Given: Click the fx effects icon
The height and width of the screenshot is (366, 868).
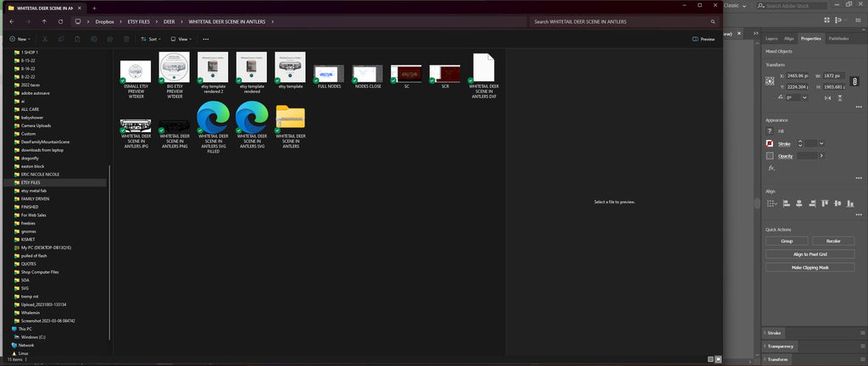Looking at the screenshot, I should point(771,168).
